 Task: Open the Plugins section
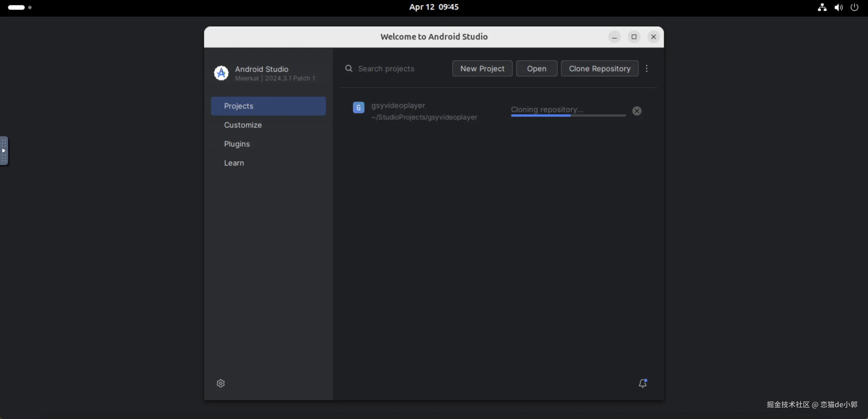pyautogui.click(x=237, y=144)
